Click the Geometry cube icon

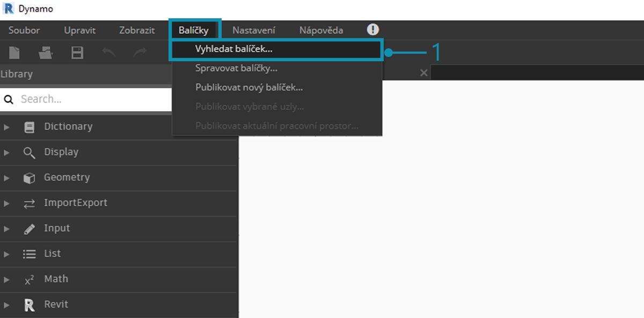30,178
